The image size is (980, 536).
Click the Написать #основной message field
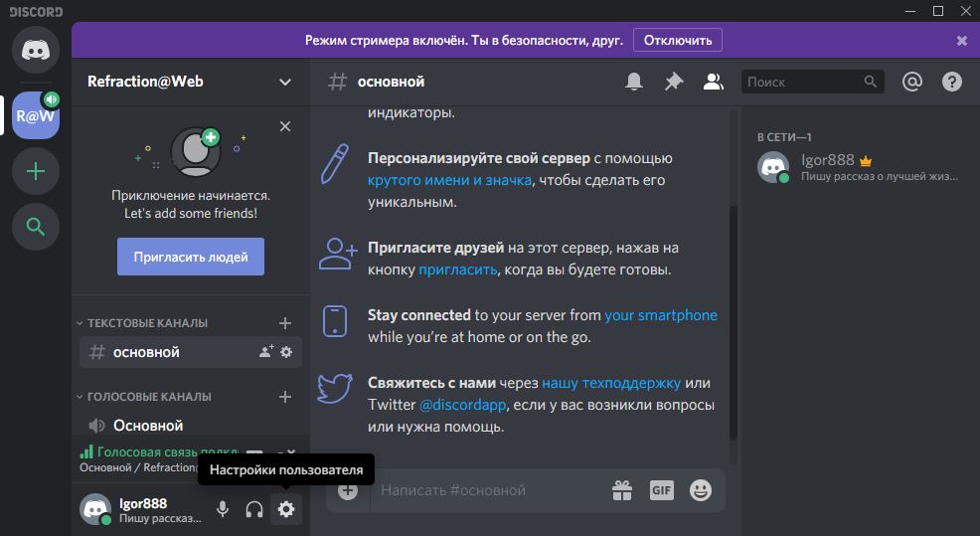pos(487,490)
